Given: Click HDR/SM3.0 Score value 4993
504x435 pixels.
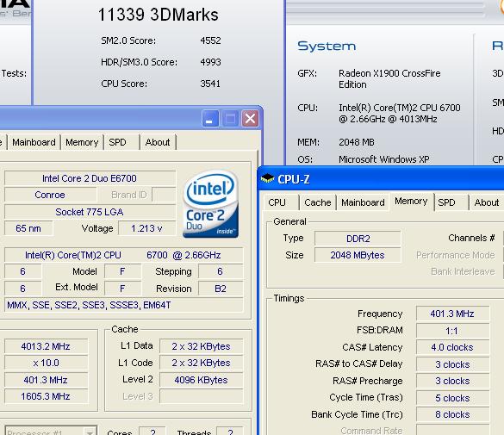Looking at the screenshot, I should (x=210, y=62).
